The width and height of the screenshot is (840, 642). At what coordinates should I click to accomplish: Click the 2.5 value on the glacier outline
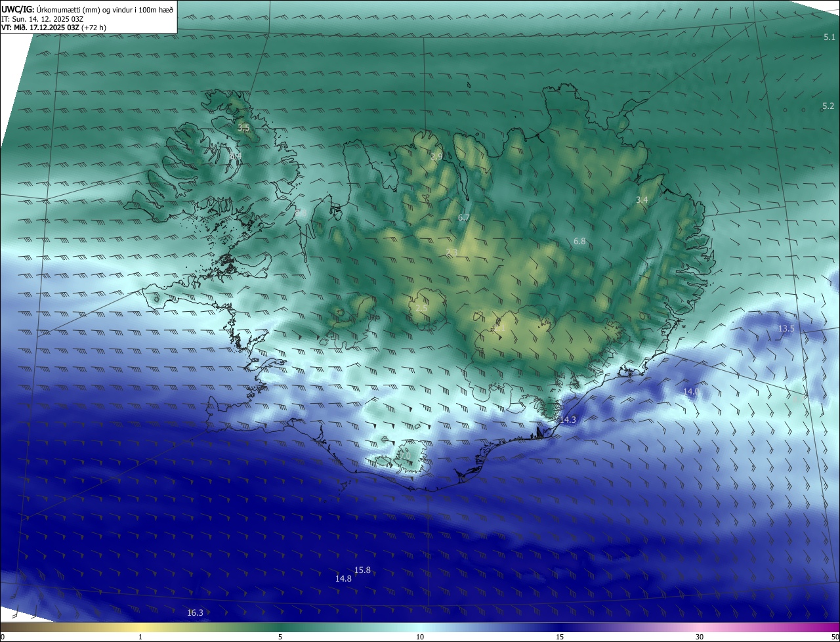pyautogui.click(x=421, y=307)
